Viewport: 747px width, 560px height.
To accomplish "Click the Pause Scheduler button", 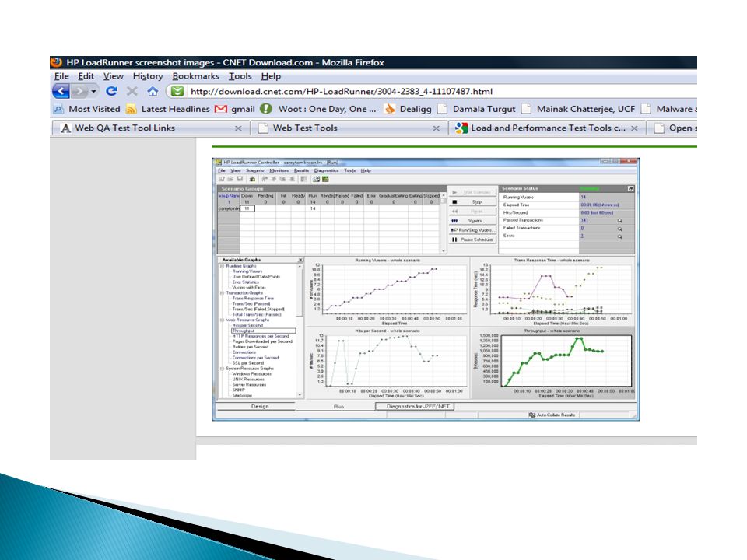I will 472,240.
